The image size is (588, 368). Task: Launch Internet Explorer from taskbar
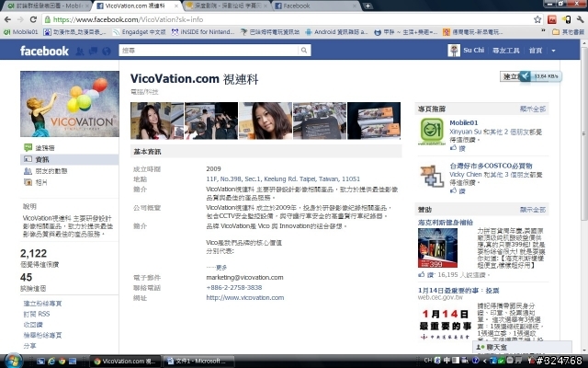(51, 362)
